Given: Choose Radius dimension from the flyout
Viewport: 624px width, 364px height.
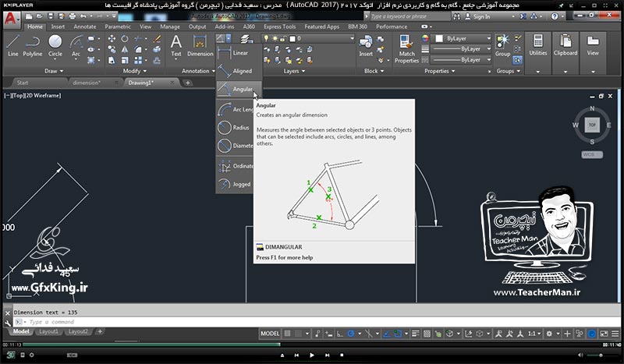Looking at the screenshot, I should pos(235,128).
